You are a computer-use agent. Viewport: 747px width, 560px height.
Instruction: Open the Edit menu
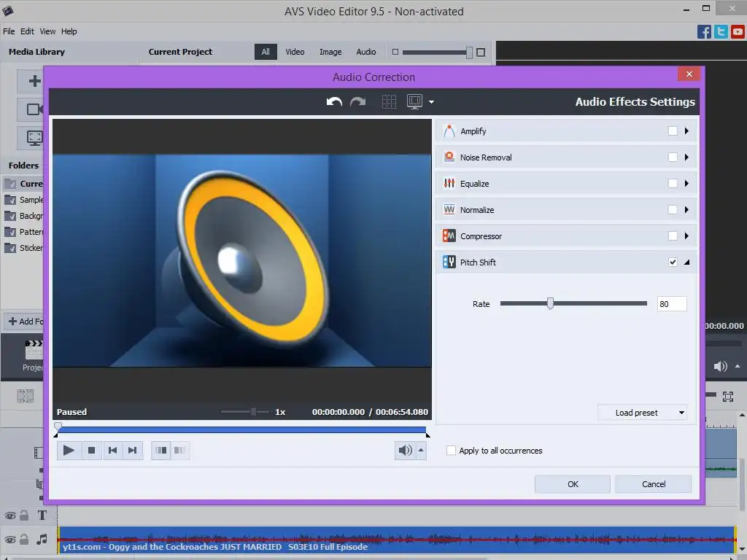27,31
